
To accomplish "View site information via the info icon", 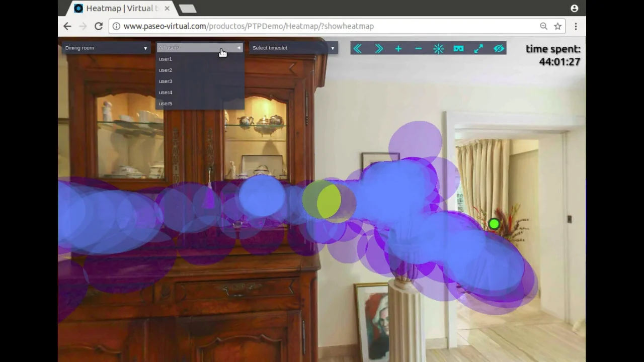I will click(x=116, y=26).
